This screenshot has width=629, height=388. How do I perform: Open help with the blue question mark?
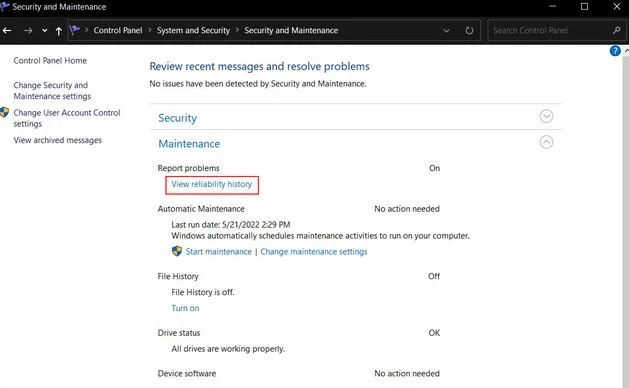coord(615,51)
